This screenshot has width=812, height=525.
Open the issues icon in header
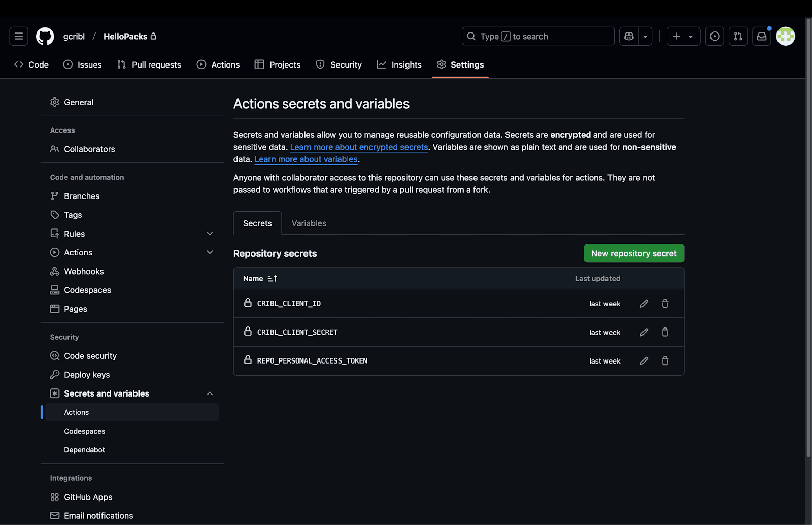click(715, 36)
